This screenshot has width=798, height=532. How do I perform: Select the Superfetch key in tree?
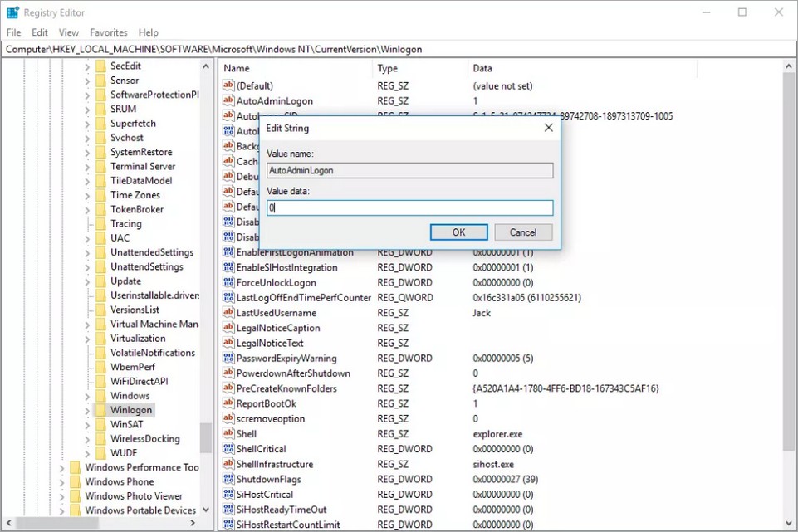point(133,124)
